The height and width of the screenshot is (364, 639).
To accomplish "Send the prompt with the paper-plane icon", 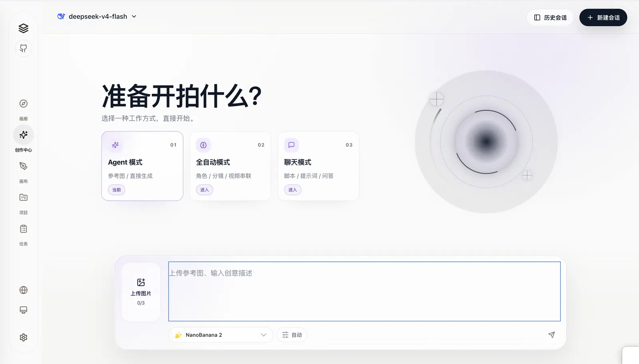I will click(552, 335).
